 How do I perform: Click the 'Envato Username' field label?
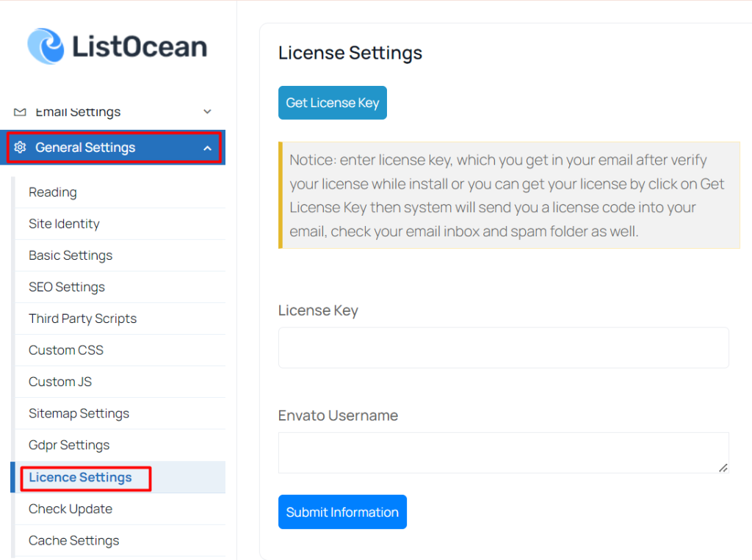(x=338, y=415)
